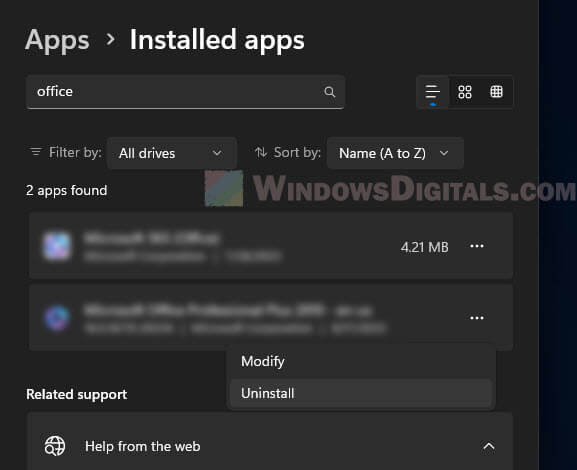Open the three-dots menu of the second app
The width and height of the screenshot is (577, 470).
(x=477, y=318)
